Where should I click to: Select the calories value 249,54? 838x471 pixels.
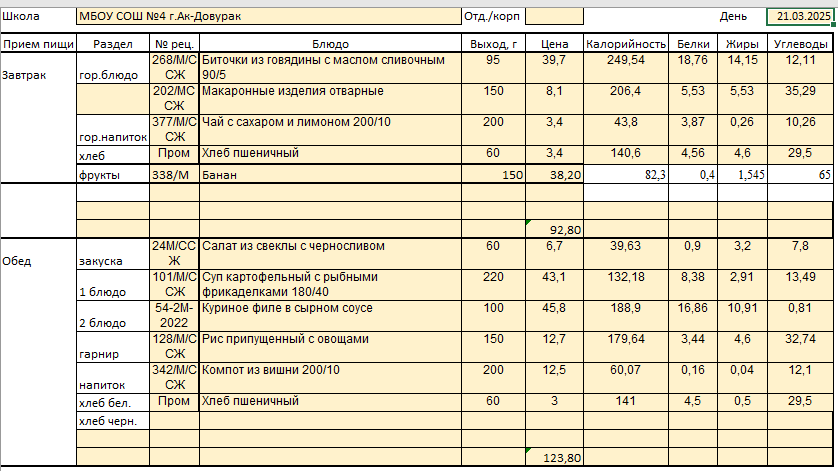[x=626, y=61]
